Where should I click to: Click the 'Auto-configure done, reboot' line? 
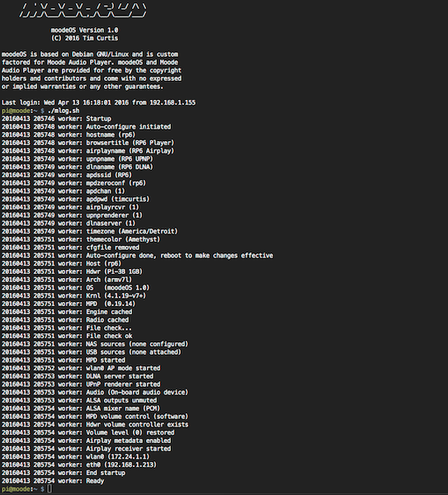point(137,256)
